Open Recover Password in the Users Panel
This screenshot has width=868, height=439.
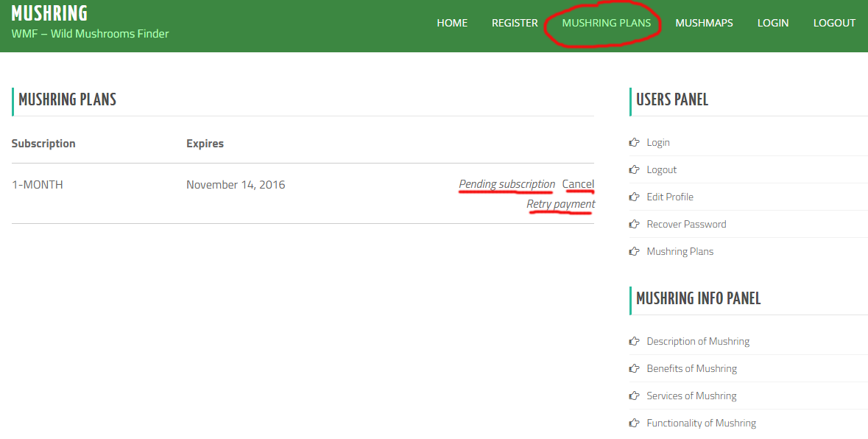(686, 224)
